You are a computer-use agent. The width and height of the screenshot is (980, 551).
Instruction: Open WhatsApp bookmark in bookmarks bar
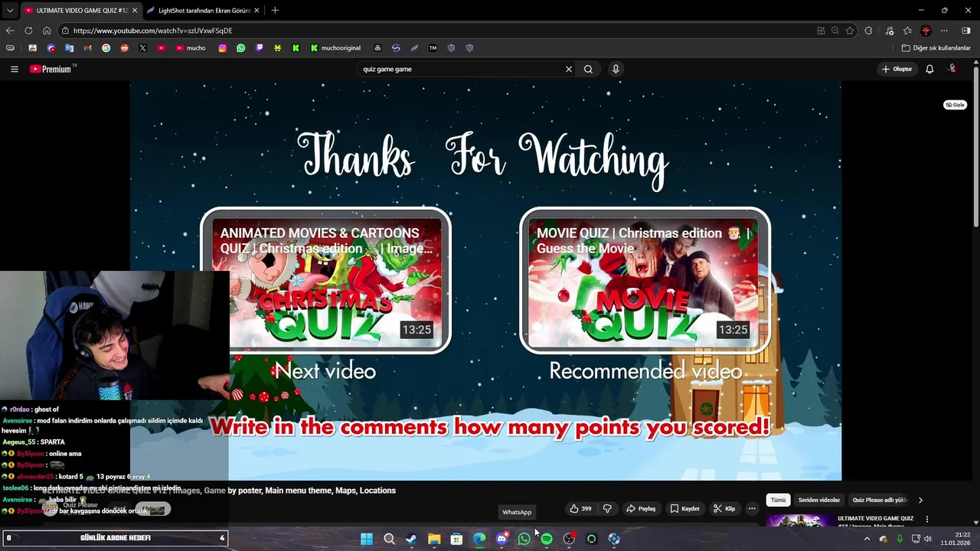click(x=240, y=48)
